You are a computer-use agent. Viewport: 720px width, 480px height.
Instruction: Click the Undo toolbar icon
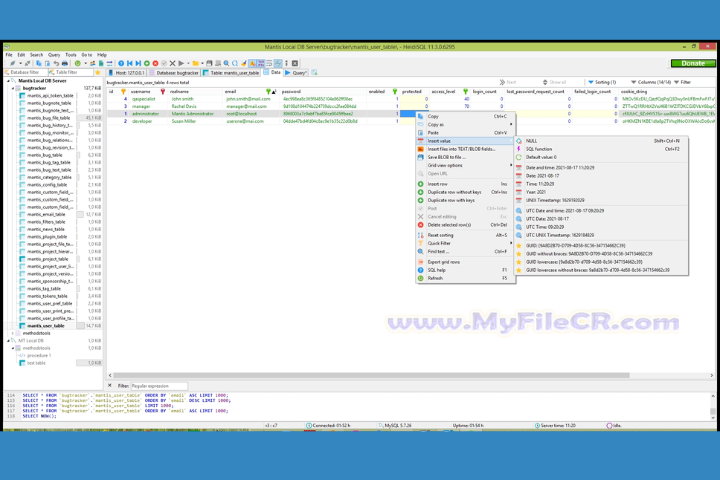56,63
